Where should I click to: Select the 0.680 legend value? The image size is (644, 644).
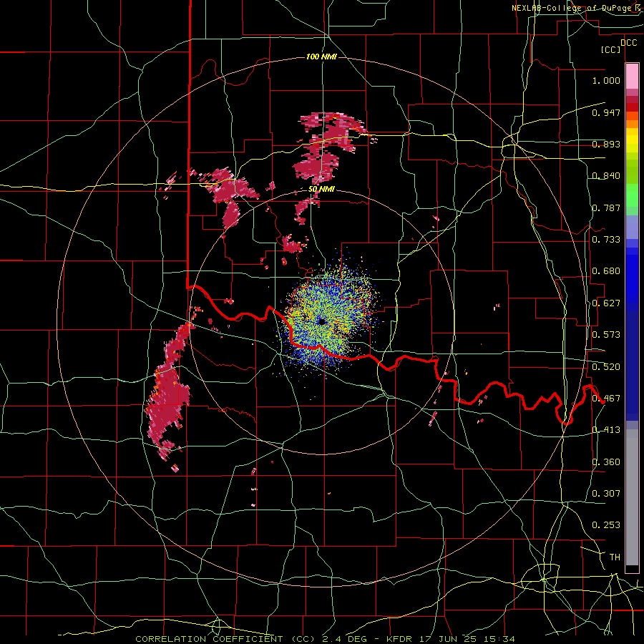606,271
